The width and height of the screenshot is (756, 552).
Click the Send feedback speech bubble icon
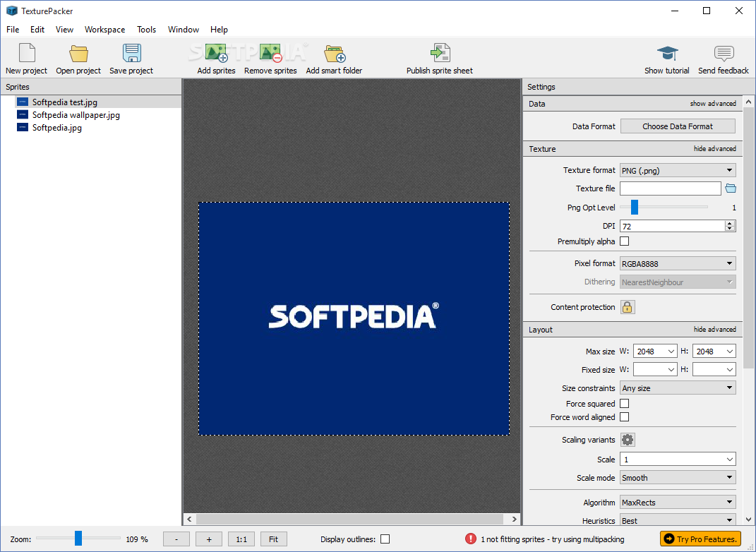click(x=724, y=54)
